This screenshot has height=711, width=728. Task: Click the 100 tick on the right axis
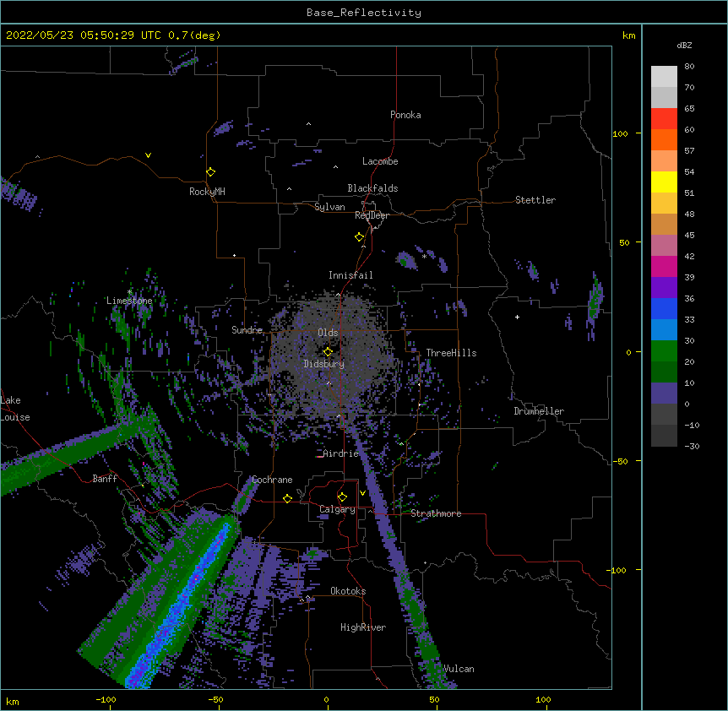pyautogui.click(x=620, y=133)
